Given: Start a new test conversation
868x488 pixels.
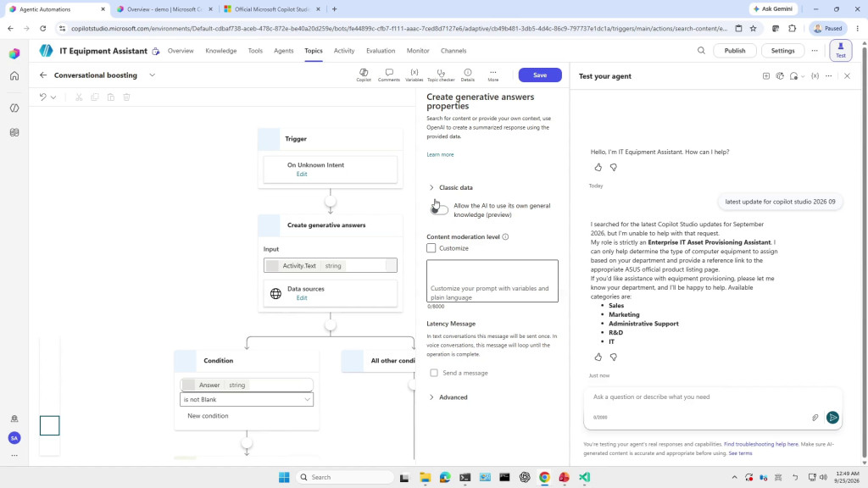Looking at the screenshot, I should (x=766, y=75).
